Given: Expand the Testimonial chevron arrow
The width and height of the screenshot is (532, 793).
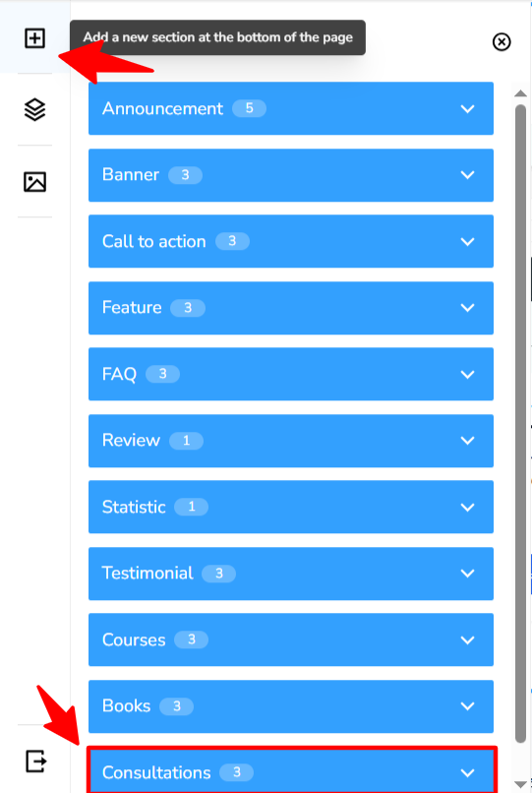Looking at the screenshot, I should tap(468, 574).
